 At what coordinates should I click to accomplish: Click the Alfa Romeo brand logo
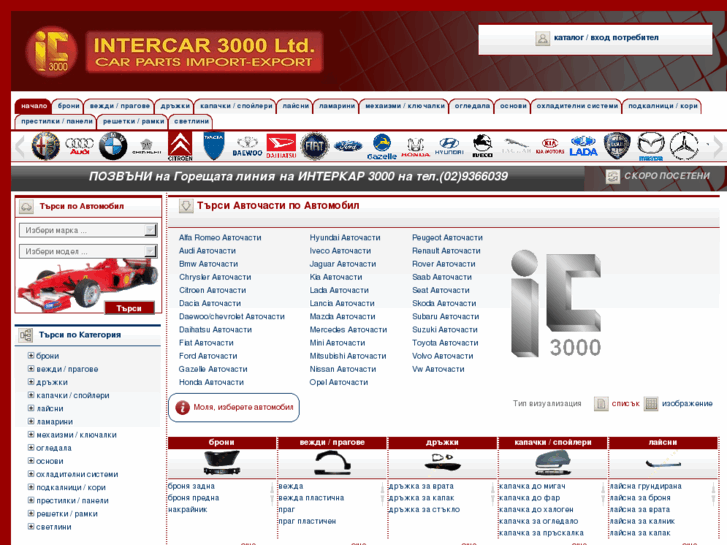(x=45, y=146)
